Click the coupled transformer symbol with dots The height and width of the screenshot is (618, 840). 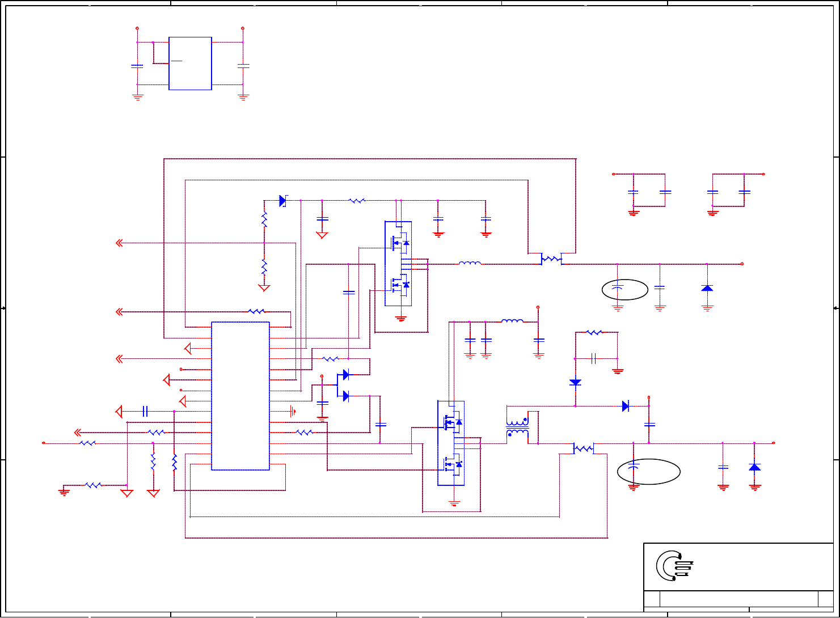(517, 429)
